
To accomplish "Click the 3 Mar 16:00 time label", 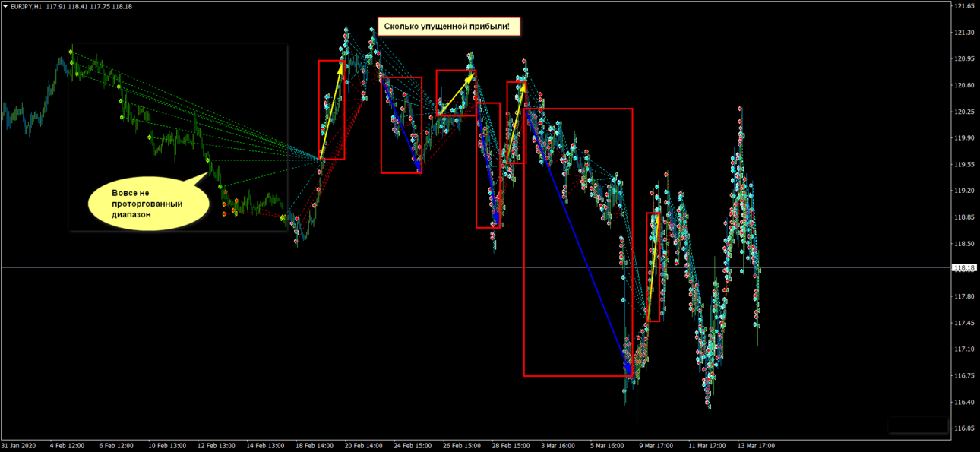I will pyautogui.click(x=558, y=446).
